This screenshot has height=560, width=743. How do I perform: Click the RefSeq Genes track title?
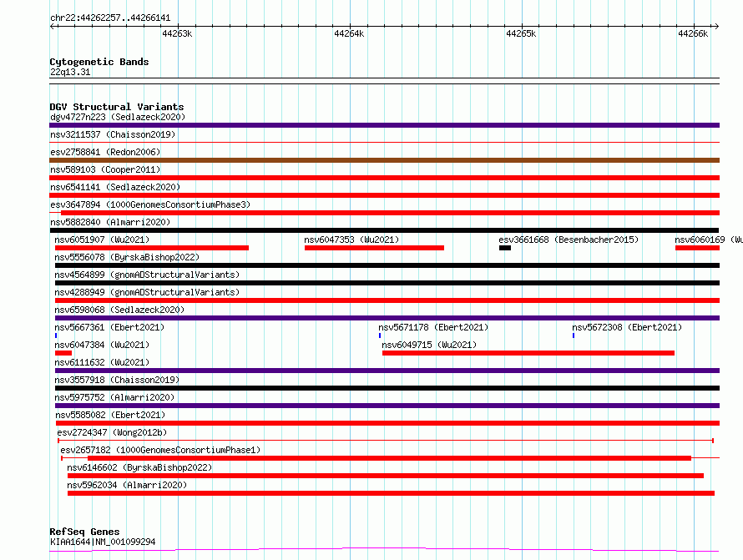coord(84,532)
